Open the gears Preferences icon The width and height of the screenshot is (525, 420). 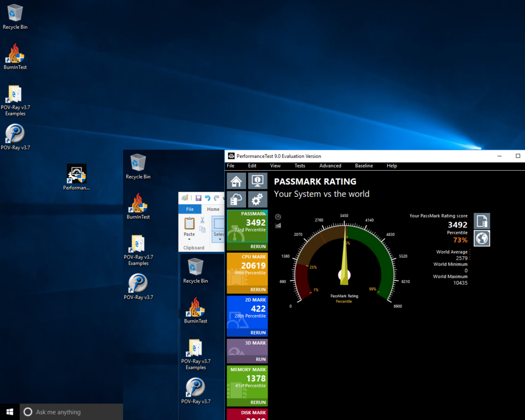[x=257, y=199]
